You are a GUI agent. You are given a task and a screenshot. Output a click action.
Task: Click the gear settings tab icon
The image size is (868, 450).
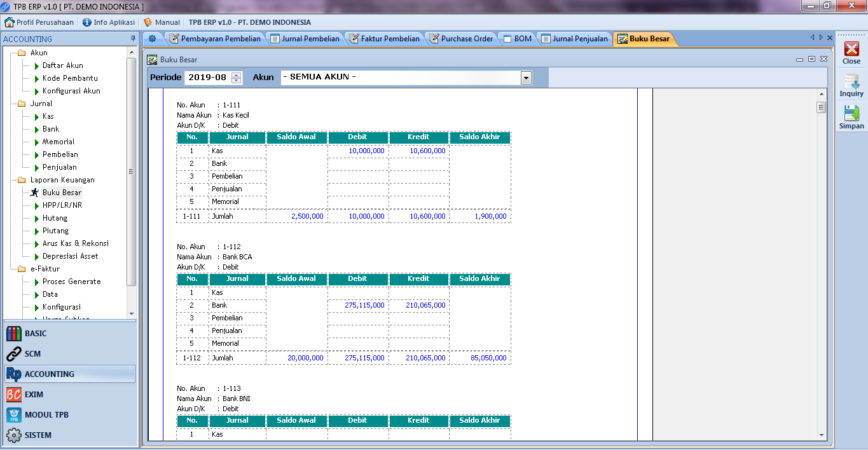click(x=153, y=39)
